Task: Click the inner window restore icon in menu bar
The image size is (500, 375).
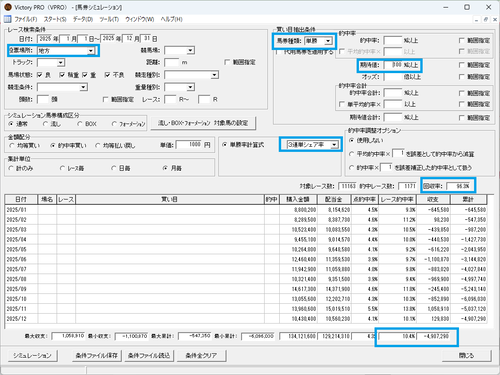Action: tap(486, 20)
